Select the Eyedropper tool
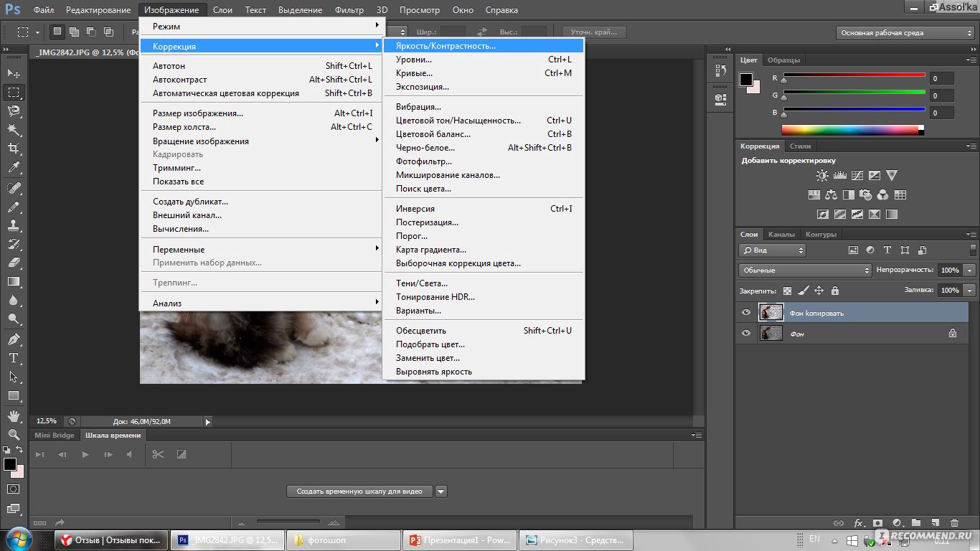The height and width of the screenshot is (551, 980). pyautogui.click(x=14, y=168)
